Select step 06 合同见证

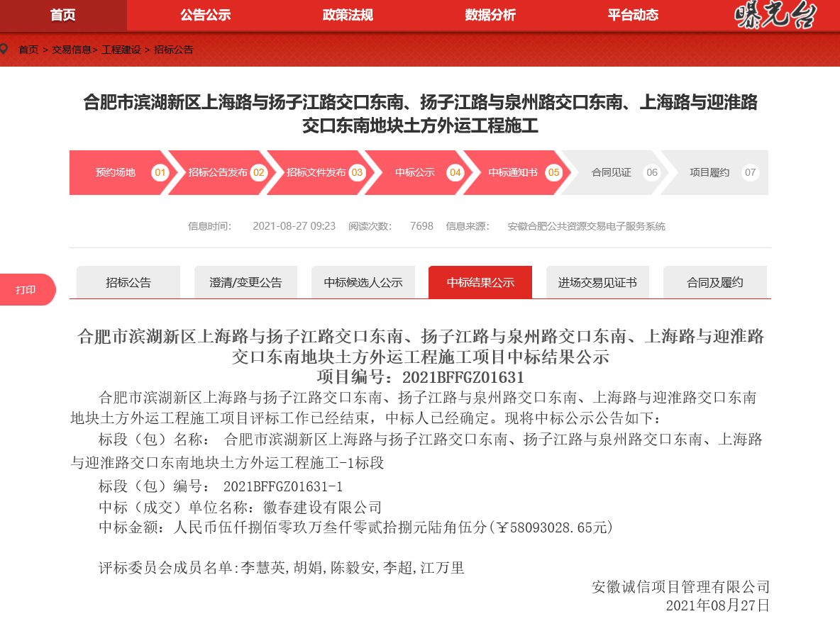pos(616,172)
